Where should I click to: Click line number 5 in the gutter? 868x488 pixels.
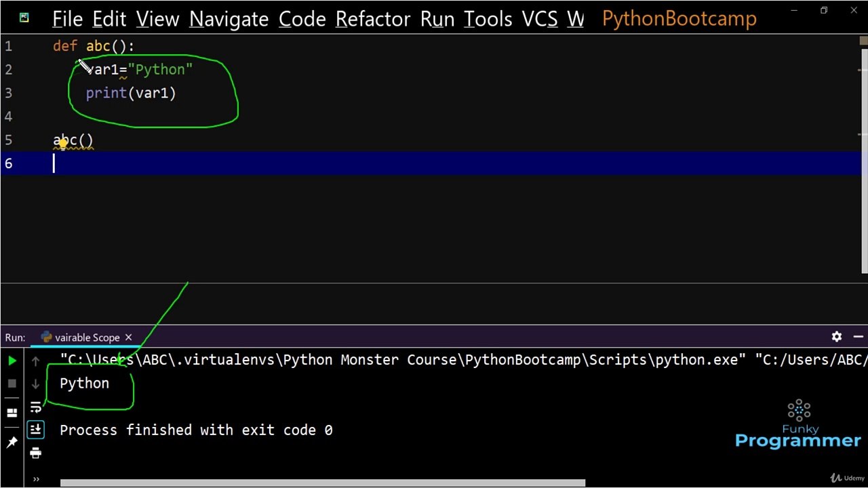[8, 140]
